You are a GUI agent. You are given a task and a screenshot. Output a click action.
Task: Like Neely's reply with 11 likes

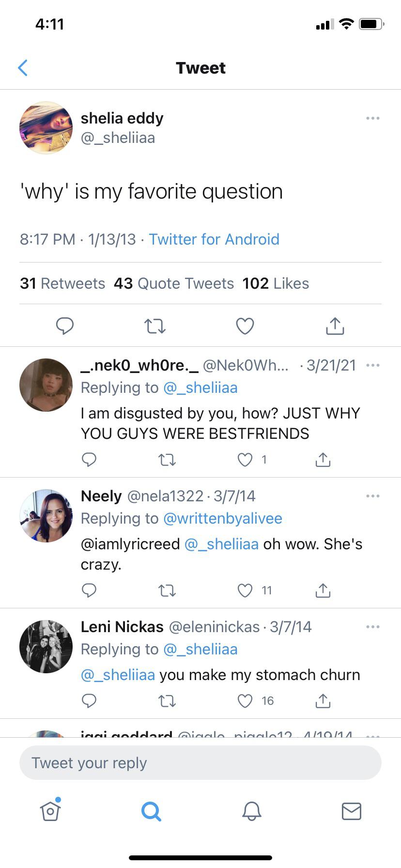pos(245,590)
